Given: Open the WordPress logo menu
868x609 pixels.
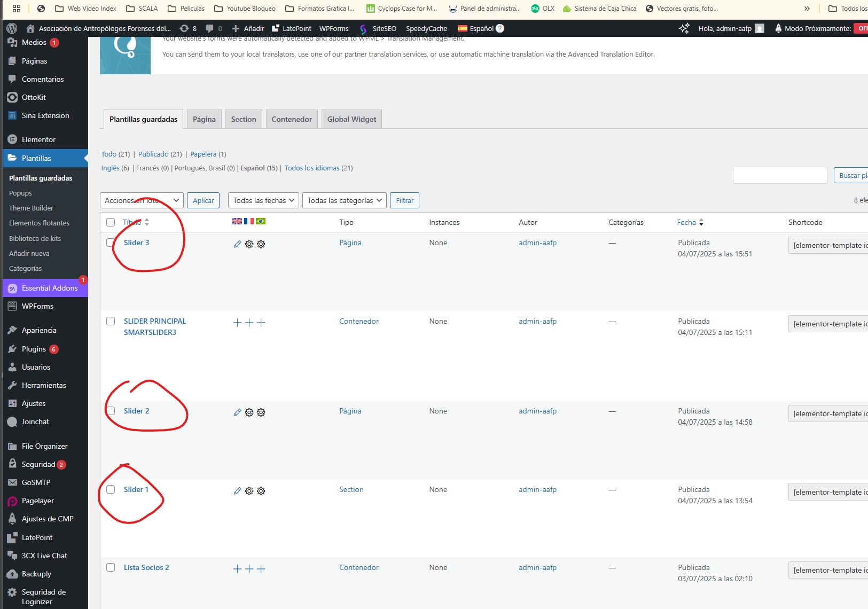Looking at the screenshot, I should tap(12, 28).
